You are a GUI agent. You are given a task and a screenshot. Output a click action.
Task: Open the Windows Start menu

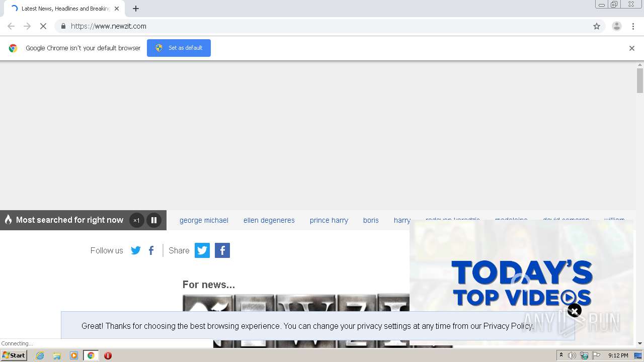(x=14, y=355)
